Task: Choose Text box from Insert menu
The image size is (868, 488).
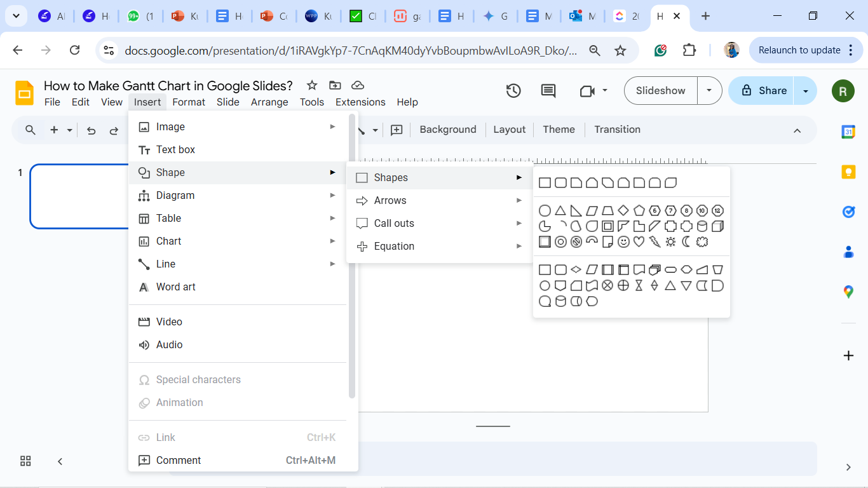Action: [238, 149]
